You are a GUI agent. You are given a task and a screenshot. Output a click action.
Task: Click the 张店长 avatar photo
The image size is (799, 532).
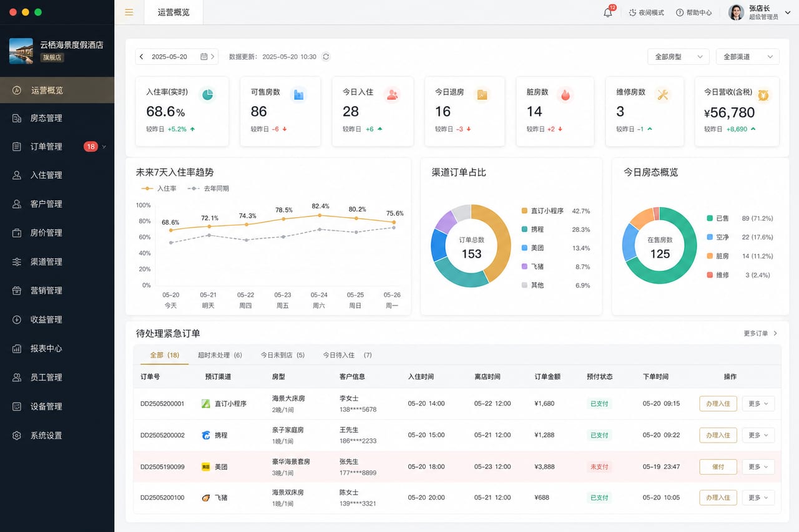pyautogui.click(x=737, y=12)
